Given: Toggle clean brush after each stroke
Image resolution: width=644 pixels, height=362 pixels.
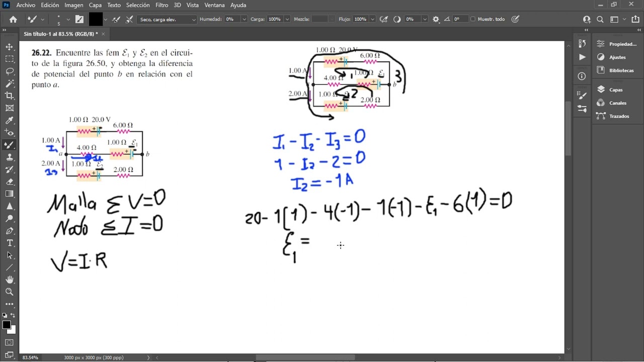Looking at the screenshot, I should pos(129,19).
